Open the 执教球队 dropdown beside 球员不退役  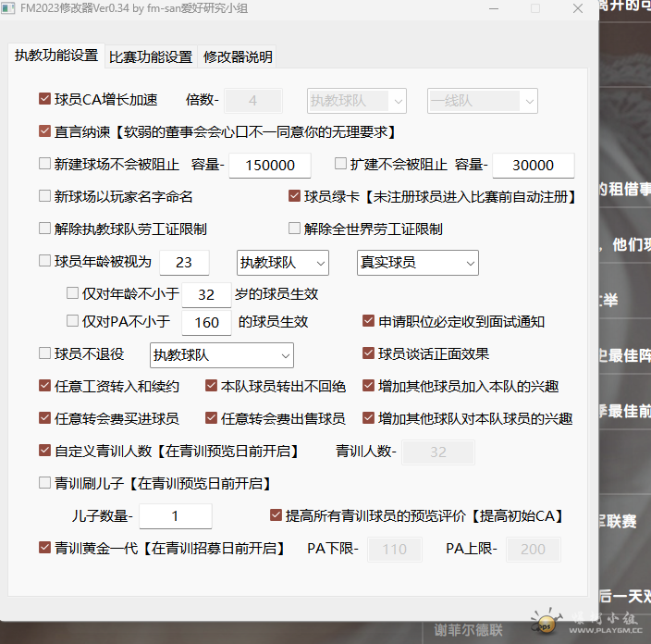(x=221, y=354)
